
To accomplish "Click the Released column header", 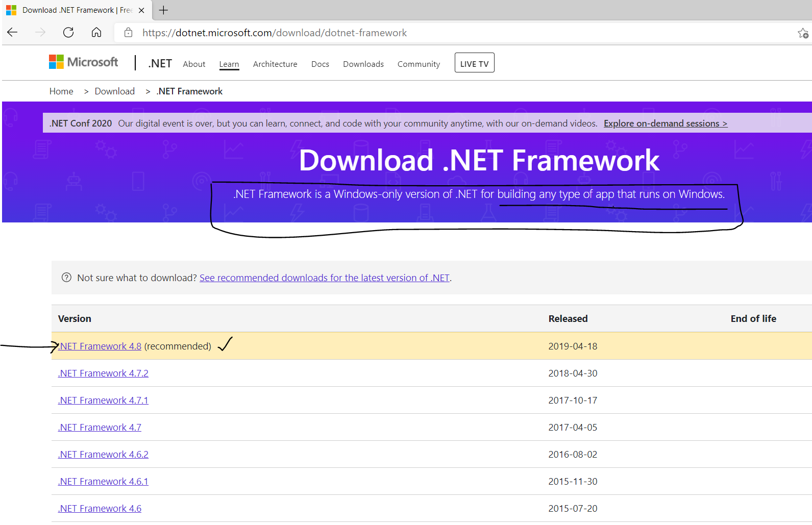I will click(x=568, y=318).
